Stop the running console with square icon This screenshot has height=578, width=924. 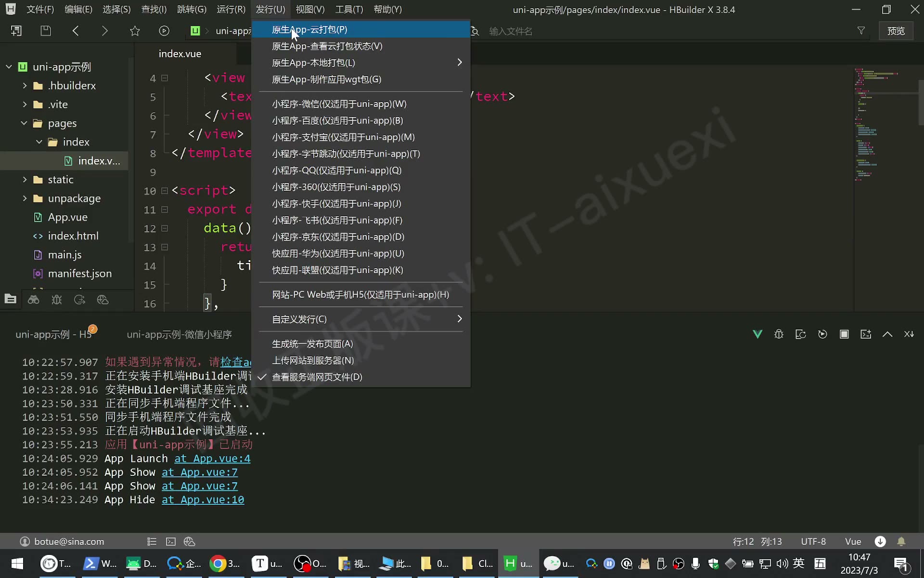tap(844, 334)
